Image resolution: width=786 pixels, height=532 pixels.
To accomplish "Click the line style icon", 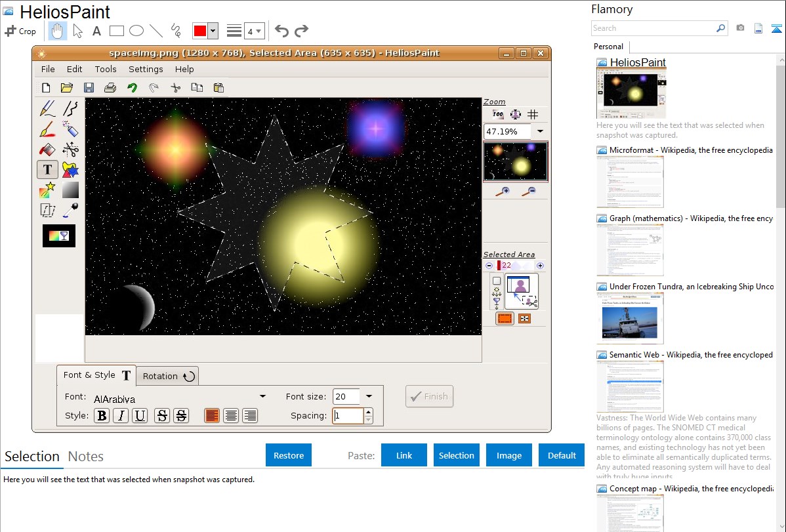I will [x=234, y=31].
